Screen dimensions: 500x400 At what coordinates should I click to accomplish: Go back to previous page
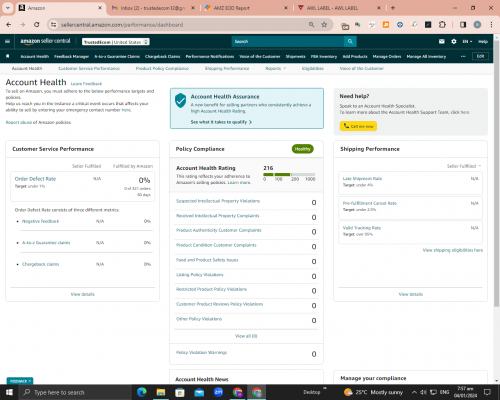[9, 25]
